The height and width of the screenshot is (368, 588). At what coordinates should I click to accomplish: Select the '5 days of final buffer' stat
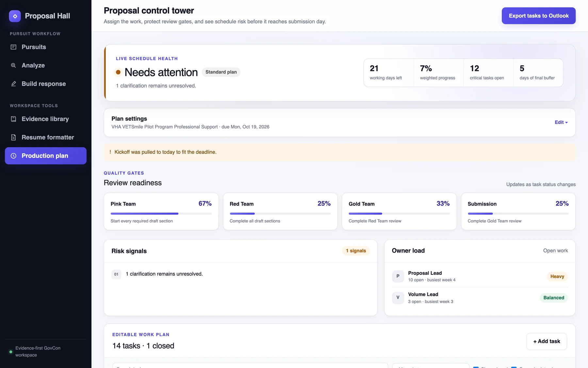(538, 73)
